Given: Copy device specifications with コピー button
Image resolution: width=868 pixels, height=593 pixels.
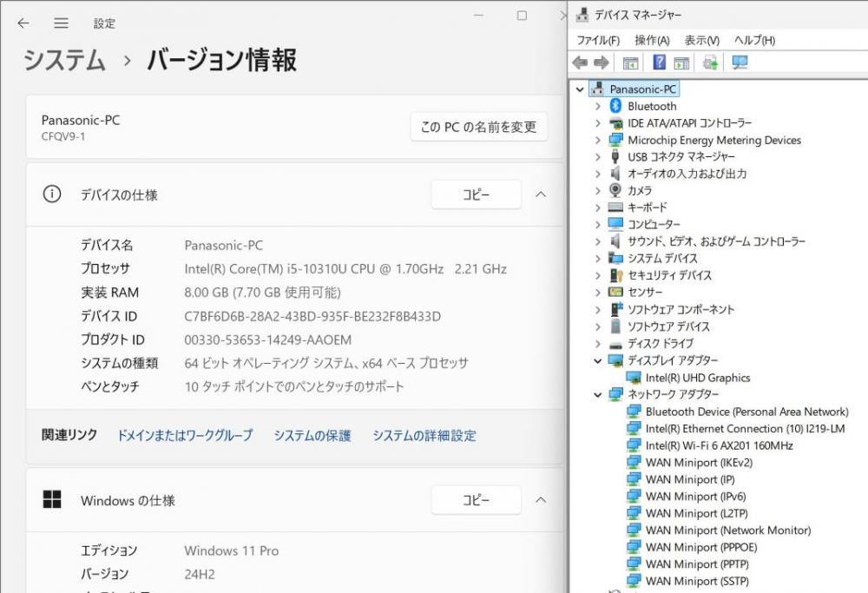Looking at the screenshot, I should [476, 194].
